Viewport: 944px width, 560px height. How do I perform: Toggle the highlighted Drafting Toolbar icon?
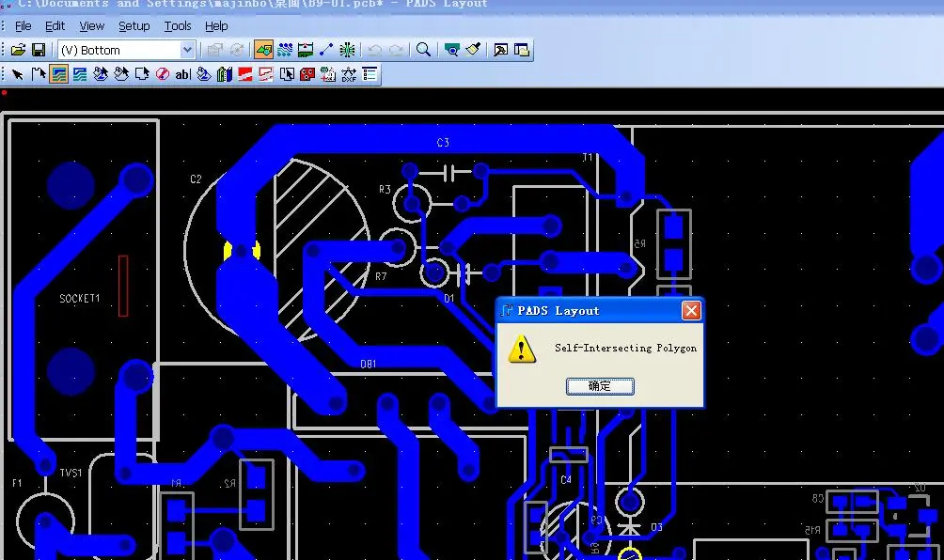[x=263, y=50]
